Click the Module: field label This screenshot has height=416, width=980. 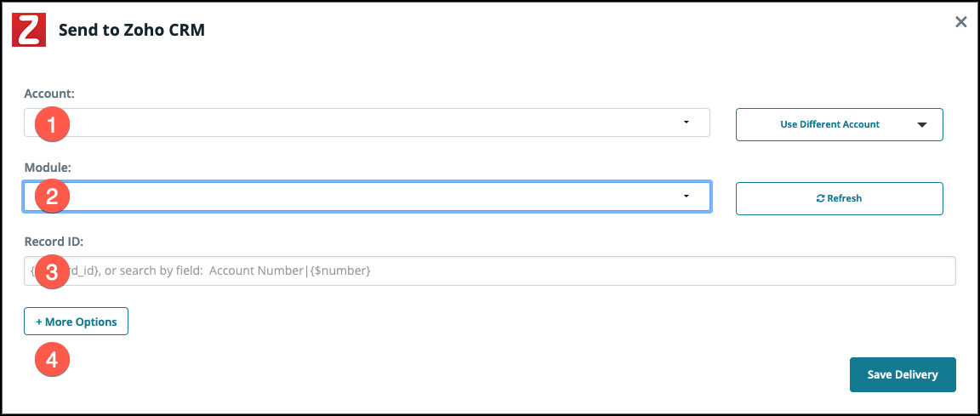[48, 168]
